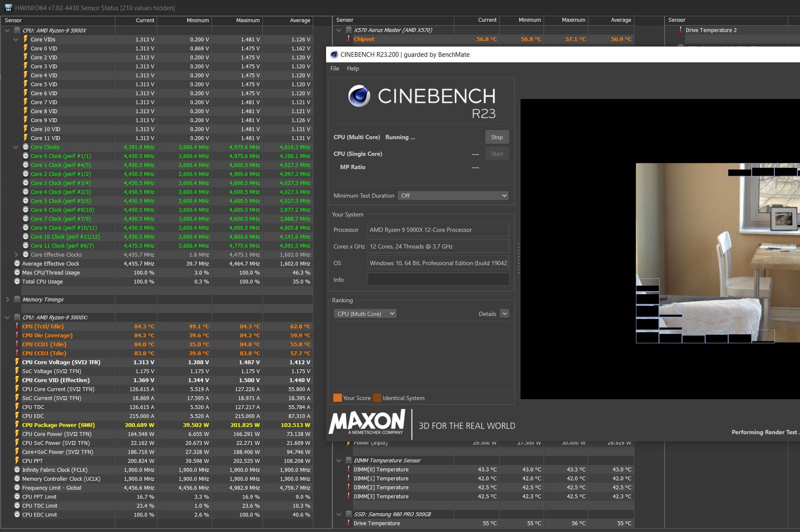Click the chip icon beside DIMM Temperature Sensor
This screenshot has height=532, width=800.
pos(349,460)
